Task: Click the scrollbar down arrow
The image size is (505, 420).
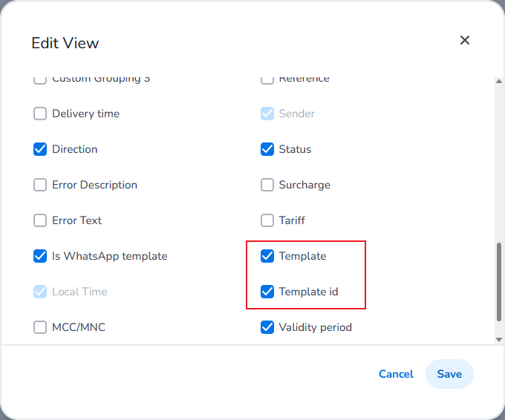Action: click(499, 339)
